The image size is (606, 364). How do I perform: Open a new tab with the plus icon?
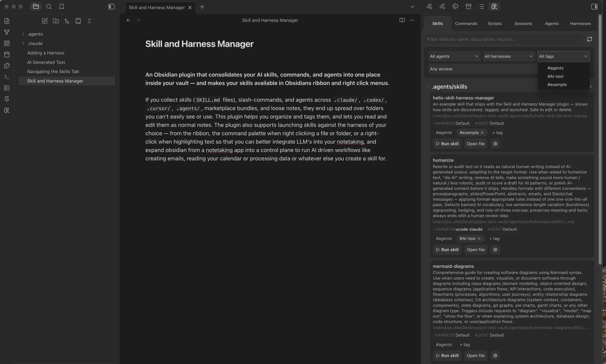[202, 7]
